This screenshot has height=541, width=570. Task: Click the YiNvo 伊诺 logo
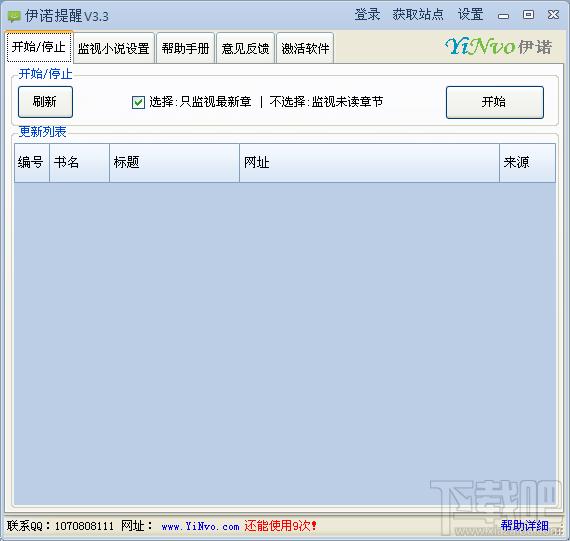499,47
